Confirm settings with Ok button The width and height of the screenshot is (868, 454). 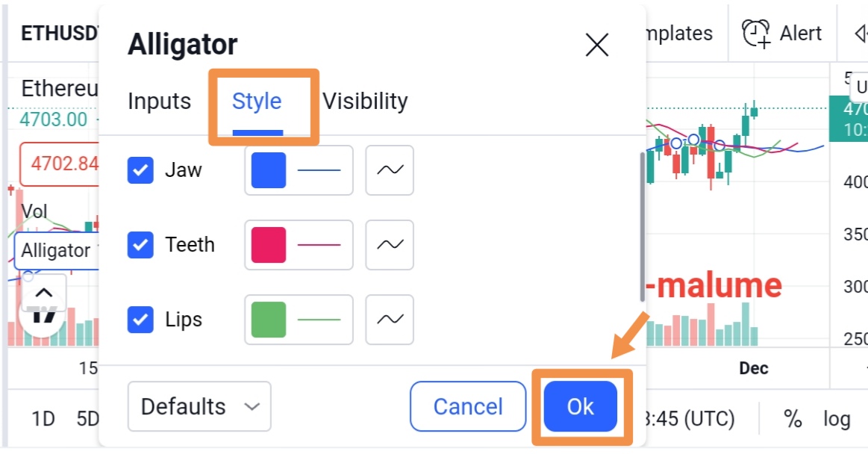tap(580, 406)
